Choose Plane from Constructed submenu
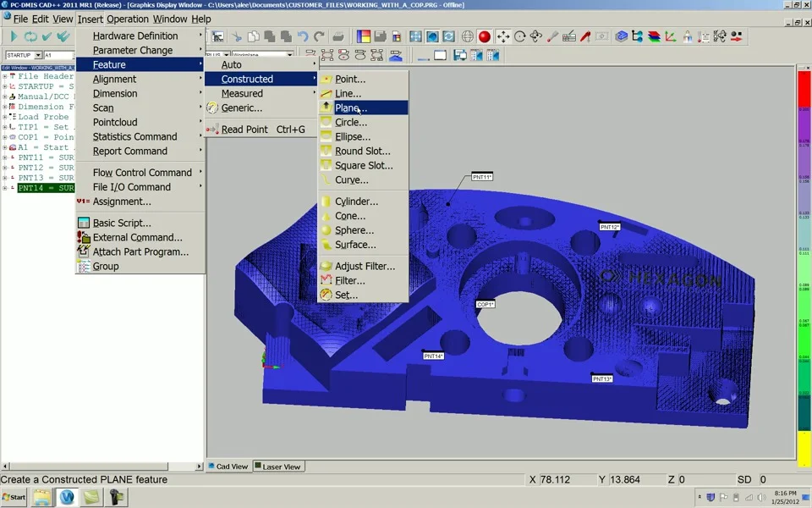The image size is (812, 508). (x=350, y=108)
